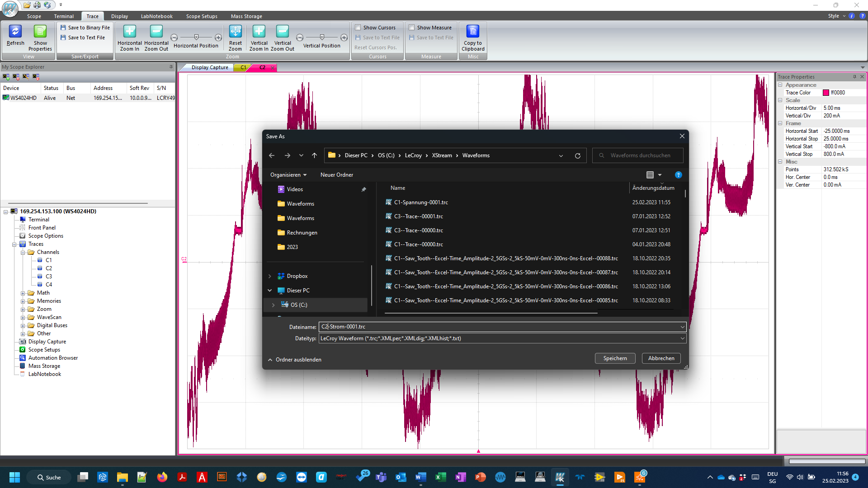Click Horizontal Zoom Out icon

pyautogui.click(x=156, y=32)
